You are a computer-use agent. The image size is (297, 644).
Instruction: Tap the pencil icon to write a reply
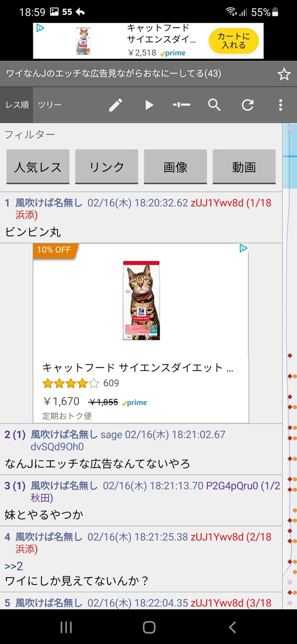[115, 105]
